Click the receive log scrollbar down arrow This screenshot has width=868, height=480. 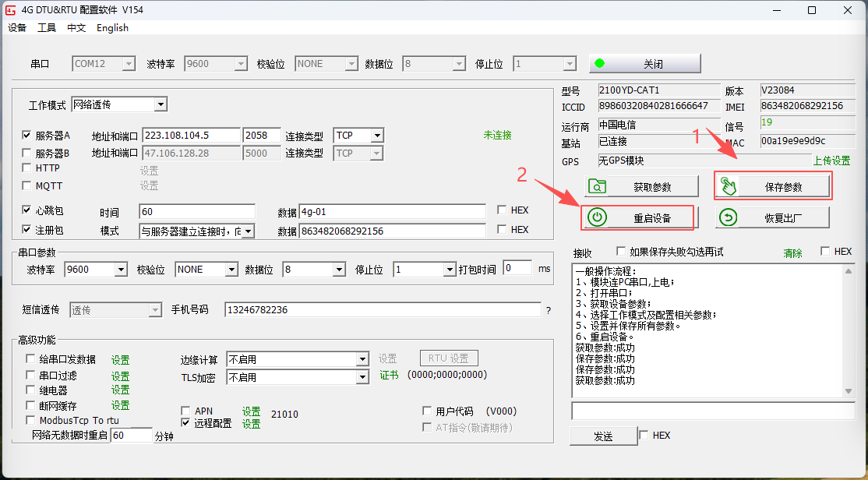coord(849,390)
